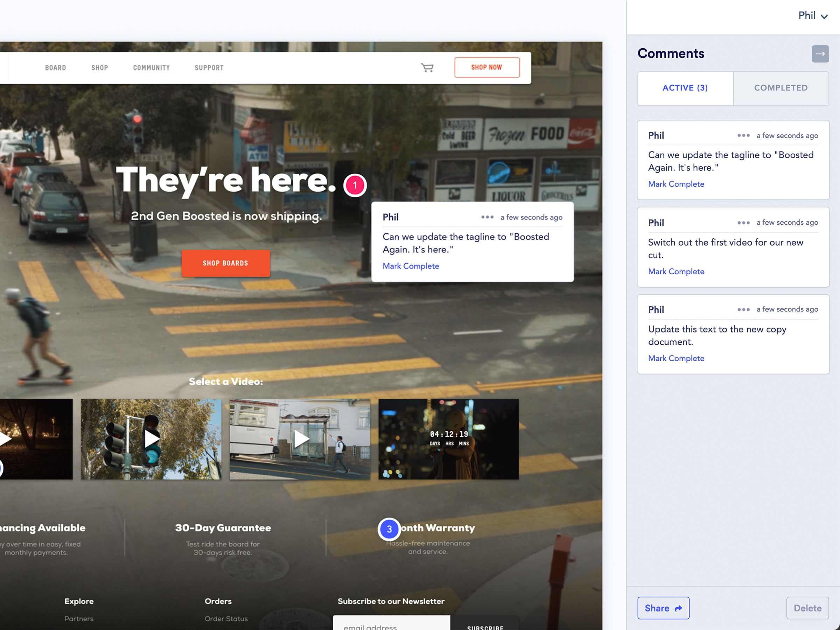840x630 pixels.
Task: Play the traffic light video thumbnail
Action: pyautogui.click(x=151, y=439)
